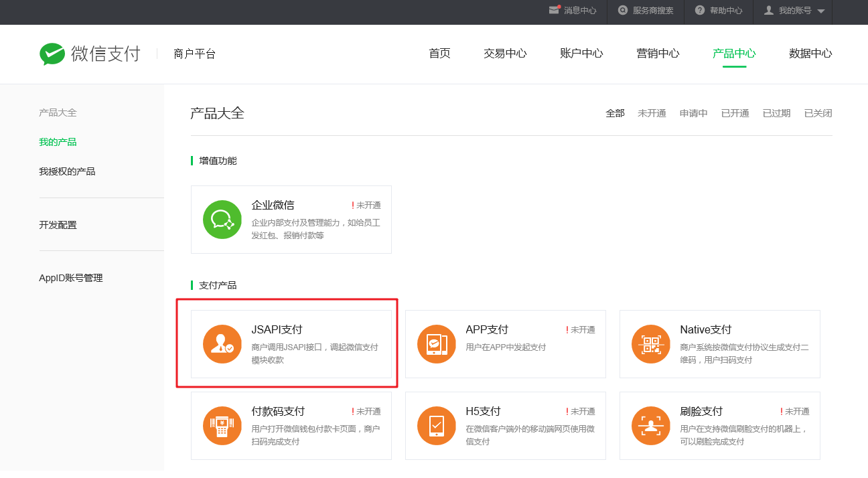Click 用户在APP中发起支付 description
Viewport: 868px width, 478px height.
(x=506, y=347)
